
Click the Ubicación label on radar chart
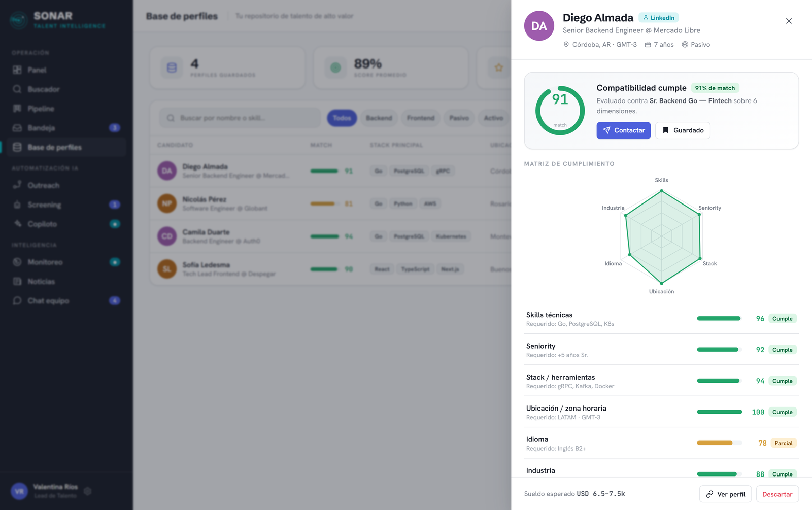click(661, 292)
